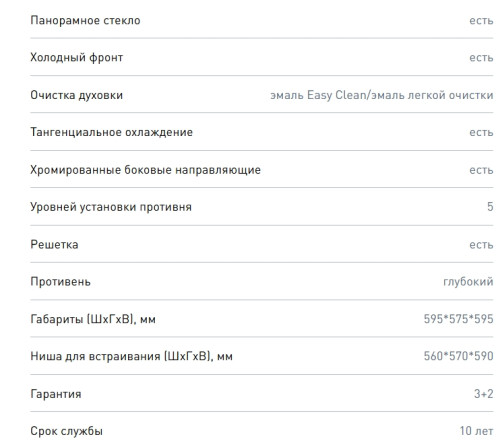Image resolution: width=500 pixels, height=445 pixels.
Task: Select the "10 лет" service life value
Action: point(477,431)
